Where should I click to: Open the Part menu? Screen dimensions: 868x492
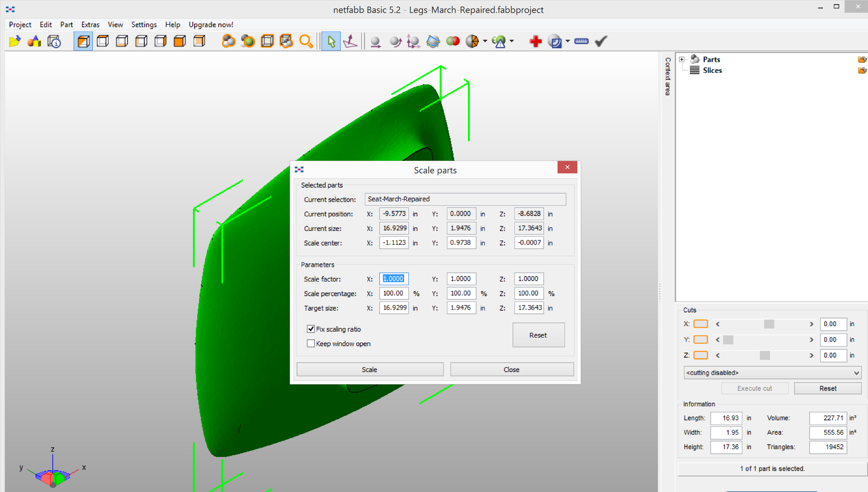tap(67, 25)
